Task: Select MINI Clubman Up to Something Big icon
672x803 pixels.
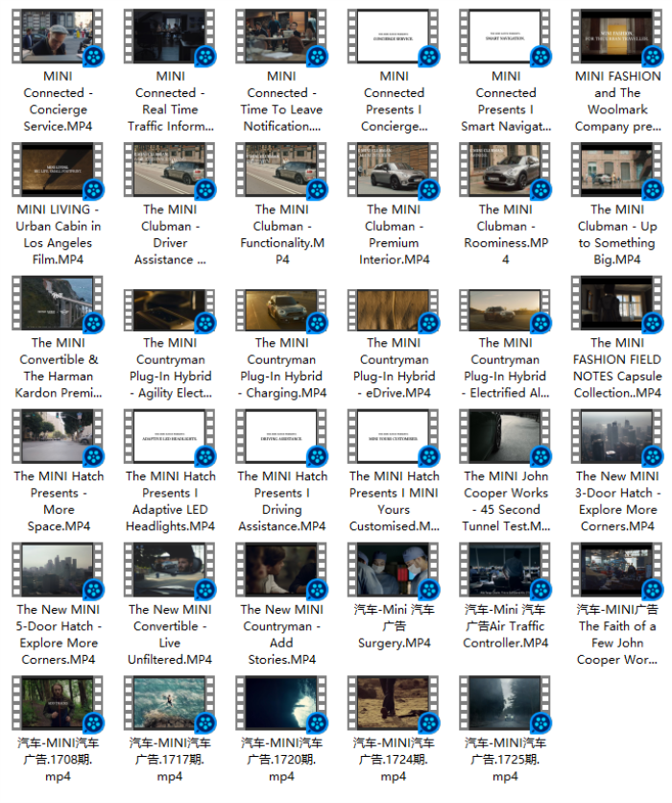Action: (617, 170)
